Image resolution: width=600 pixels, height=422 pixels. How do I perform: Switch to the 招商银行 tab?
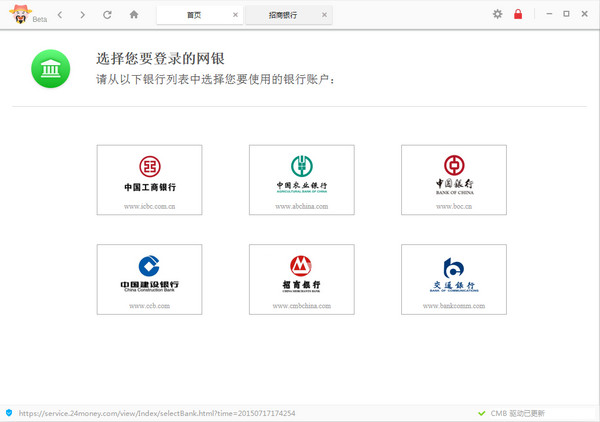click(x=283, y=16)
